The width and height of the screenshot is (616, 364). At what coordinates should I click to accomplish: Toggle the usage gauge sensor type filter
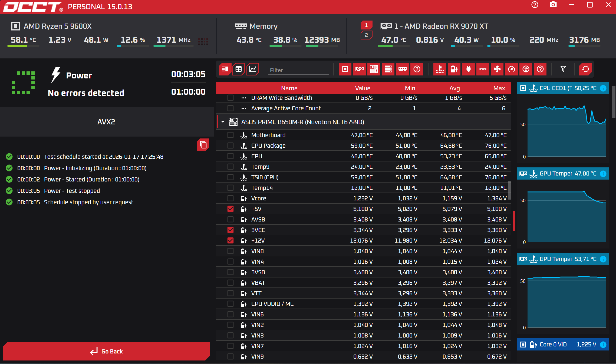coord(526,69)
